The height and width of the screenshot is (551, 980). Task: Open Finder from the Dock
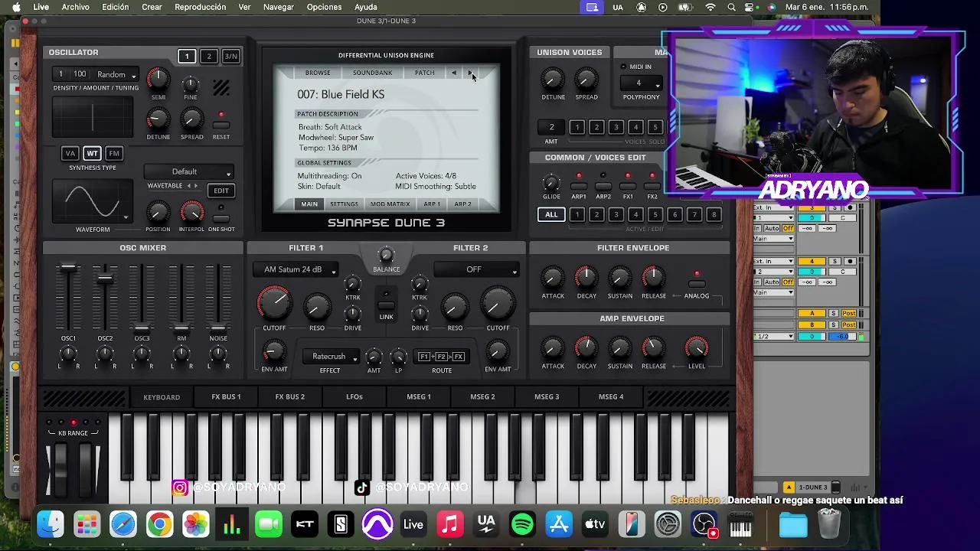[51, 525]
